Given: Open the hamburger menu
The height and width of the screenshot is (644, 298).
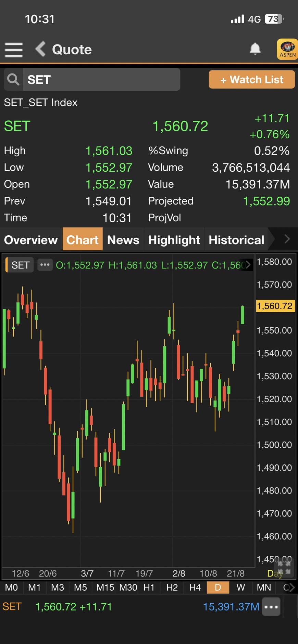Looking at the screenshot, I should point(14,50).
